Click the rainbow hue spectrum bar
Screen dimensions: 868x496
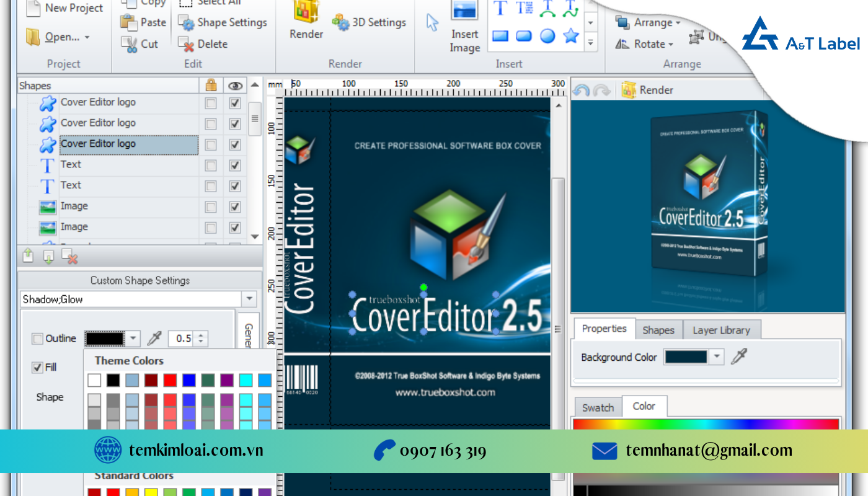[x=706, y=424]
